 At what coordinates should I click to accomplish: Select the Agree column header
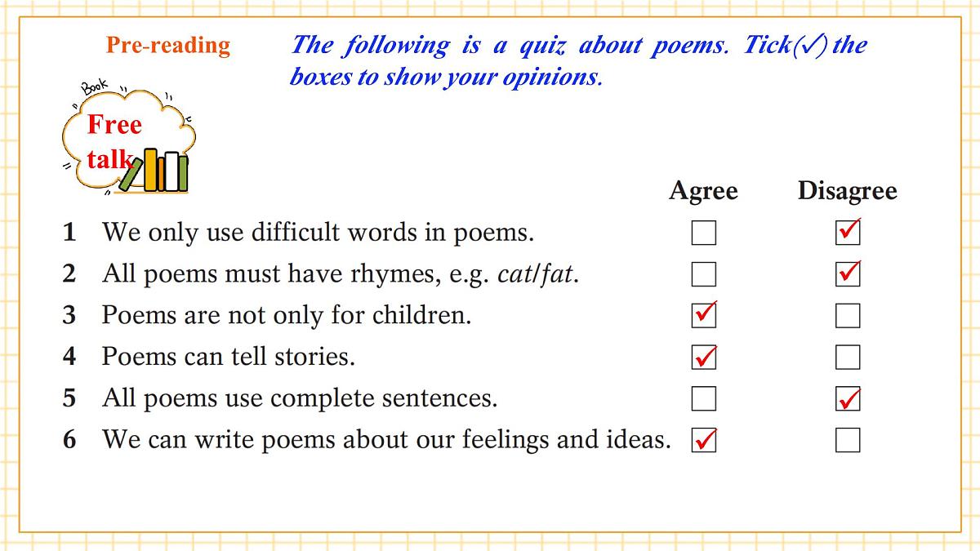703,191
